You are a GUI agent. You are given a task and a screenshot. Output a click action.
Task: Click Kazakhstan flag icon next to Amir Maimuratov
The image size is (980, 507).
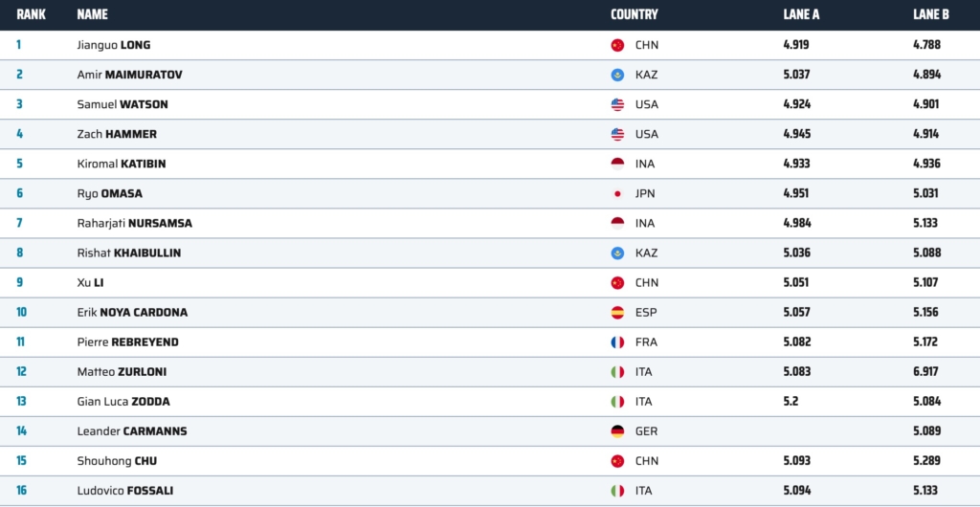tap(617, 75)
